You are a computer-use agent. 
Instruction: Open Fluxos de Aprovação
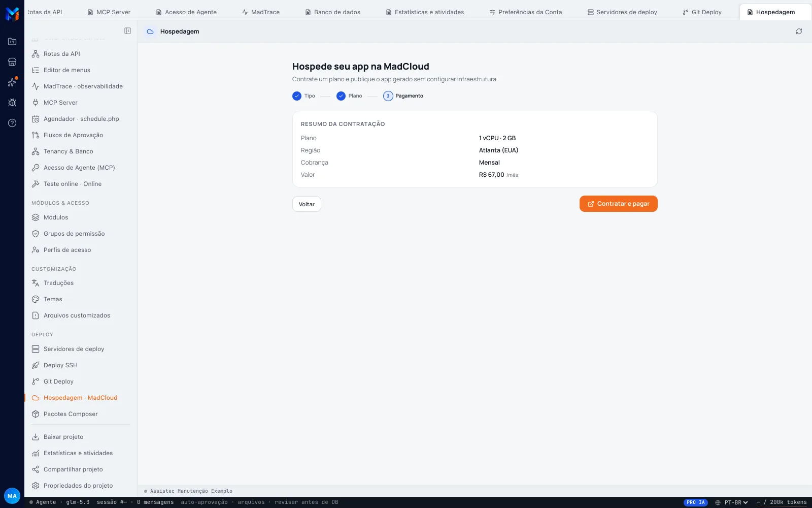pyautogui.click(x=81, y=135)
